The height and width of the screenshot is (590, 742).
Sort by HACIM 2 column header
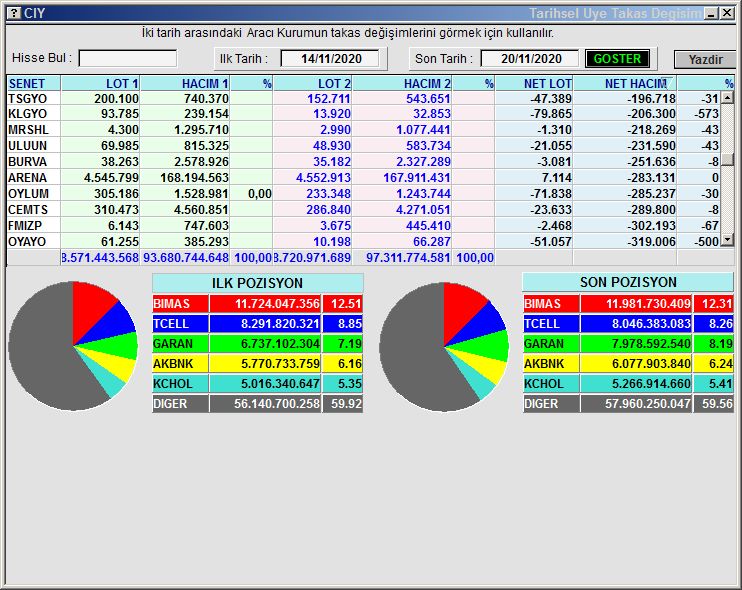(x=402, y=83)
